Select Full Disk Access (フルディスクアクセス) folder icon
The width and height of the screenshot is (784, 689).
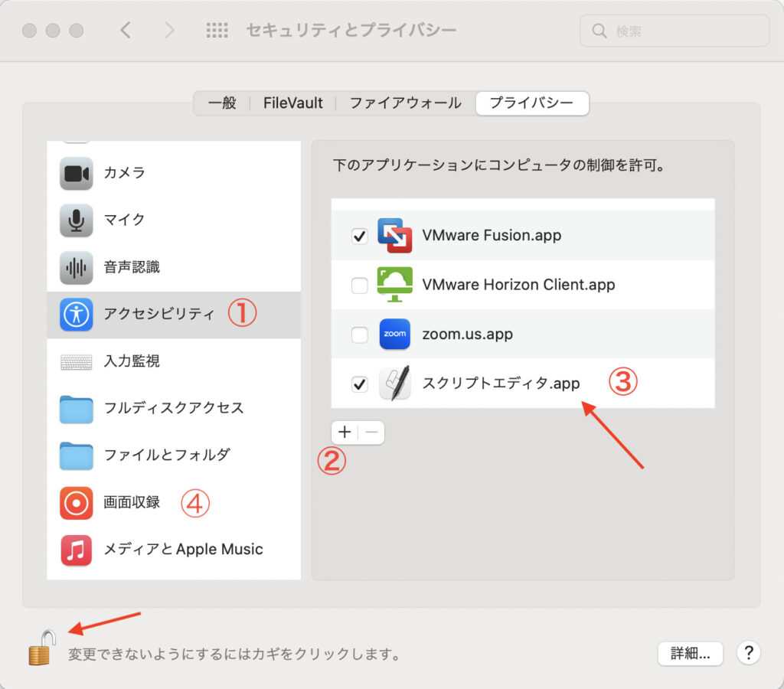point(76,409)
